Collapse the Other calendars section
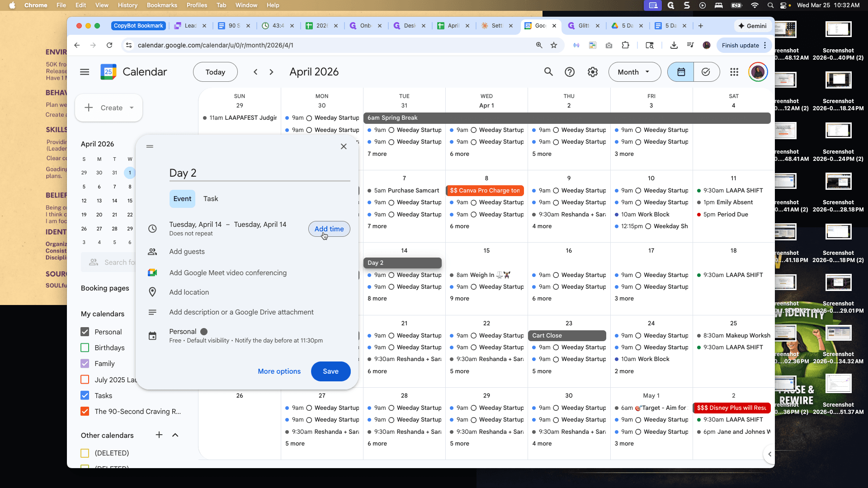The image size is (868, 488). click(x=175, y=435)
